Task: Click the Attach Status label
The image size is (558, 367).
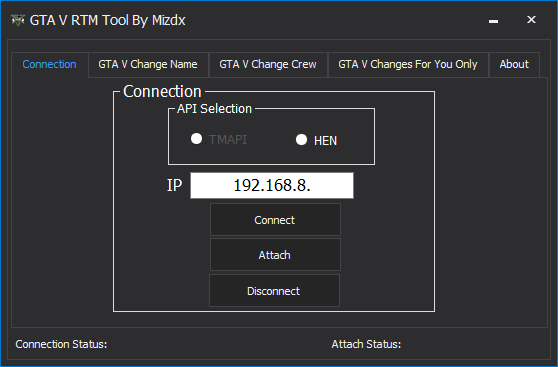Action: coord(366,344)
